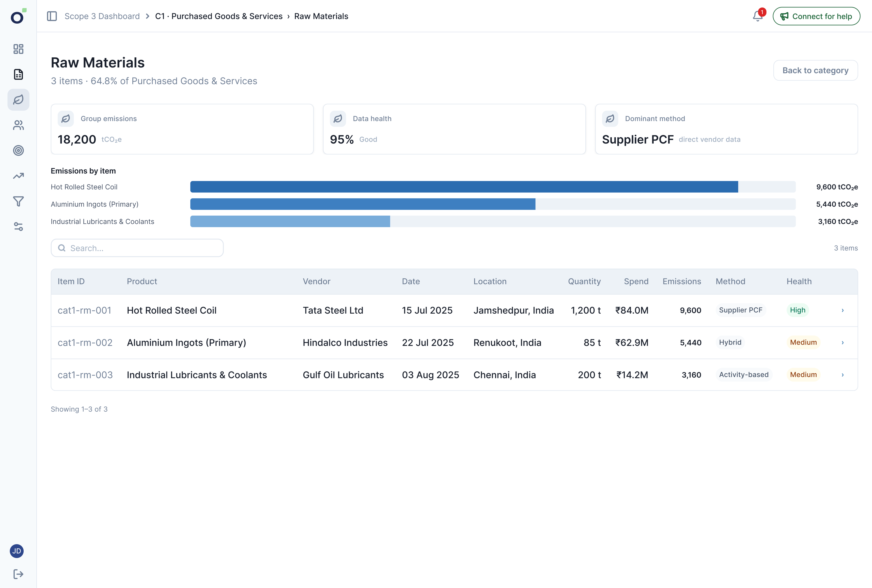Open C1 Purchased Goods & Services breadcrumb
The width and height of the screenshot is (872, 588).
219,16
